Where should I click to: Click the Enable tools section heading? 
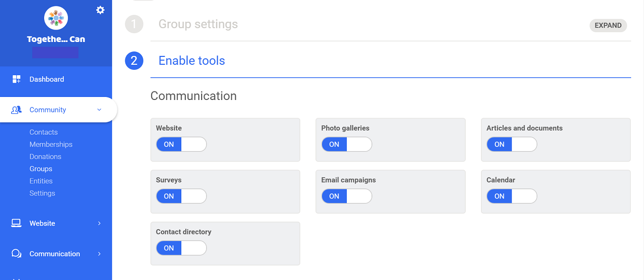(191, 61)
